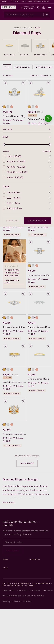The image size is (54, 644).
Task: Select the Latest Designs tab
Action: click(44, 67)
